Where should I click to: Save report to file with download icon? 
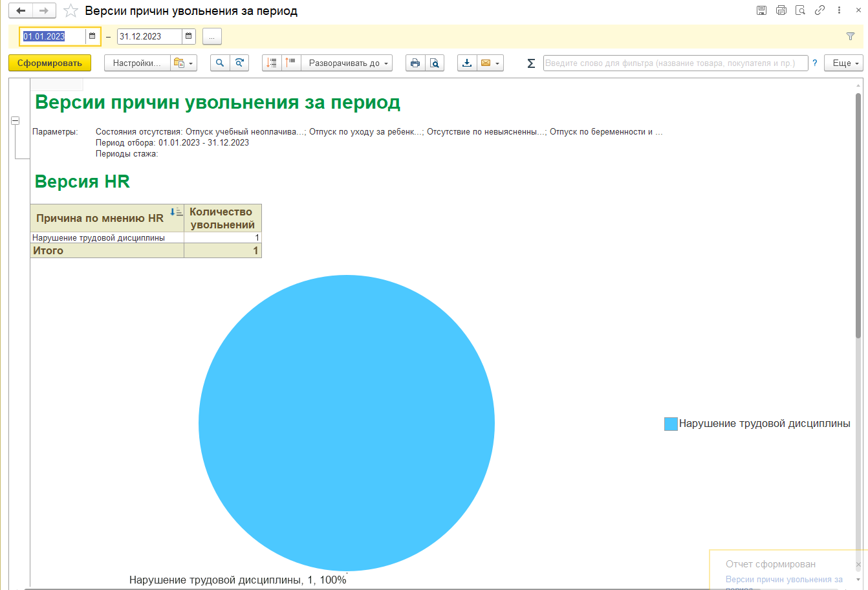point(467,63)
